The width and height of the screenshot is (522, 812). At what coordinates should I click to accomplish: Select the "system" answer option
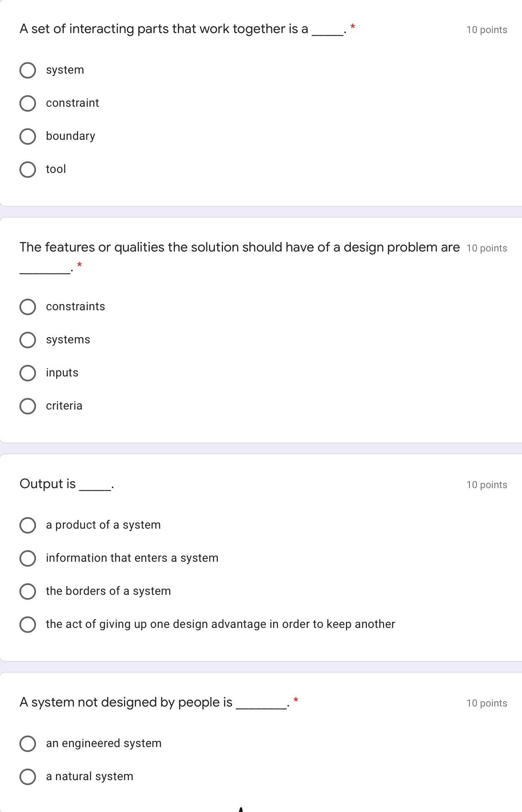(x=28, y=70)
